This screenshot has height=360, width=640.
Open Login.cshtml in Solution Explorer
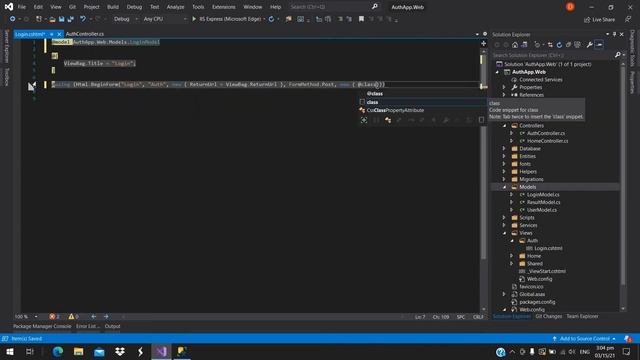coord(548,248)
